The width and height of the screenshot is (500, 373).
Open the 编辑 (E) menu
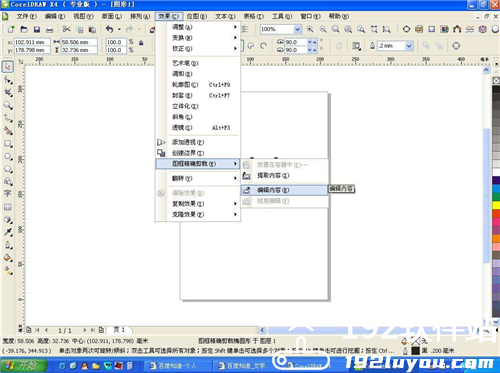(x=55, y=16)
